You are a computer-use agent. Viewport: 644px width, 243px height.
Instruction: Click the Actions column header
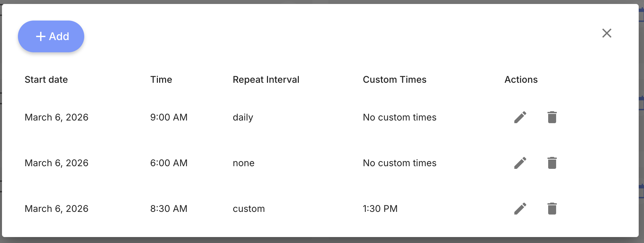coord(521,79)
